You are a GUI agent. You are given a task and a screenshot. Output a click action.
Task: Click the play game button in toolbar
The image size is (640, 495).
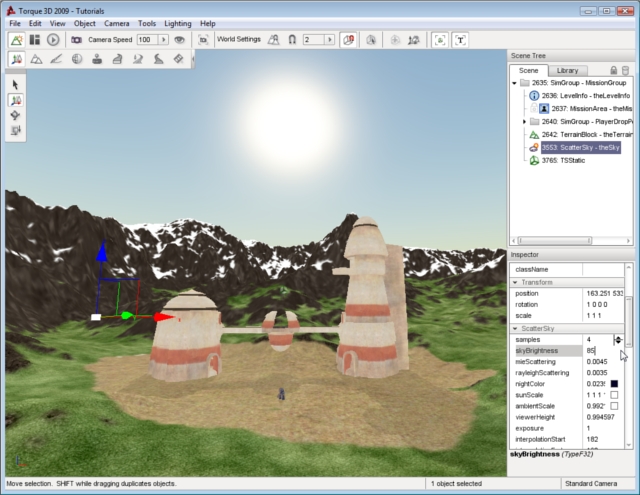[53, 40]
